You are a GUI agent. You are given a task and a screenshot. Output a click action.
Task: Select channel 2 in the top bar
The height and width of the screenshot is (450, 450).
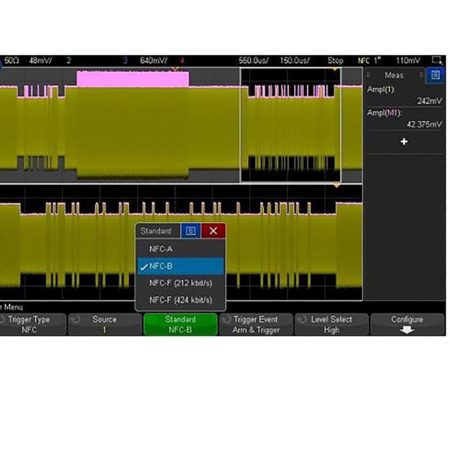(68, 60)
